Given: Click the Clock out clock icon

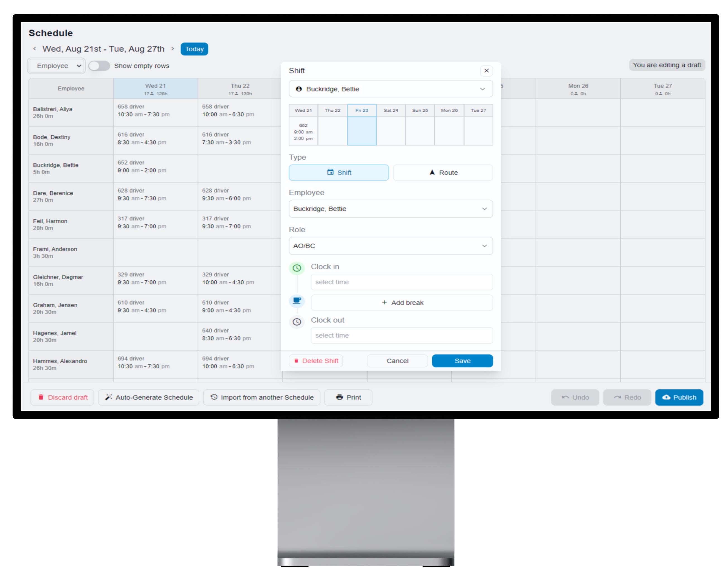Looking at the screenshot, I should pyautogui.click(x=297, y=322).
